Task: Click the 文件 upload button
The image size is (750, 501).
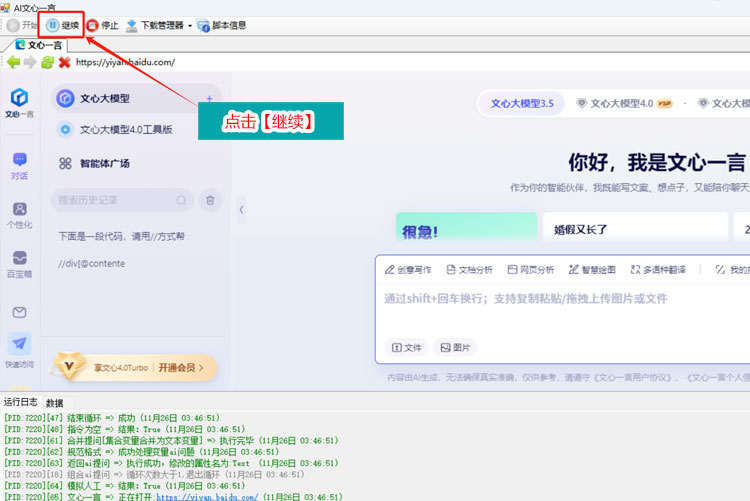Action: coord(407,347)
